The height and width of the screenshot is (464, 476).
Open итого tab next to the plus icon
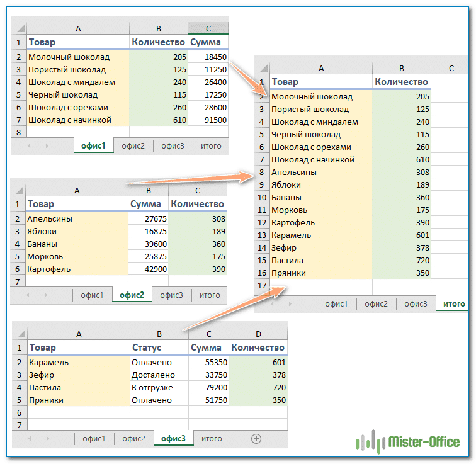[x=212, y=439]
